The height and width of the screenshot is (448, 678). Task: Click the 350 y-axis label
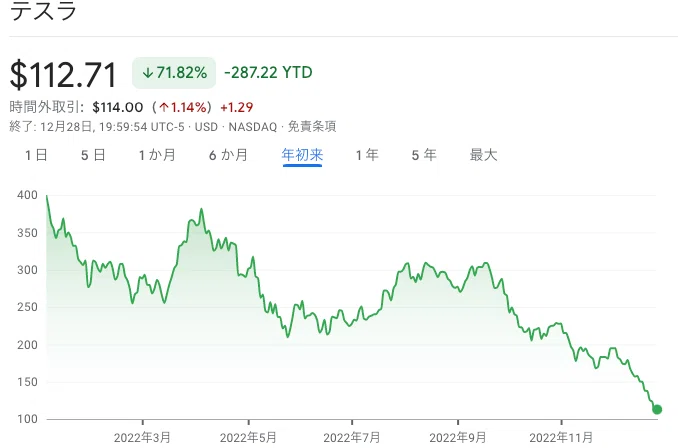tap(27, 233)
